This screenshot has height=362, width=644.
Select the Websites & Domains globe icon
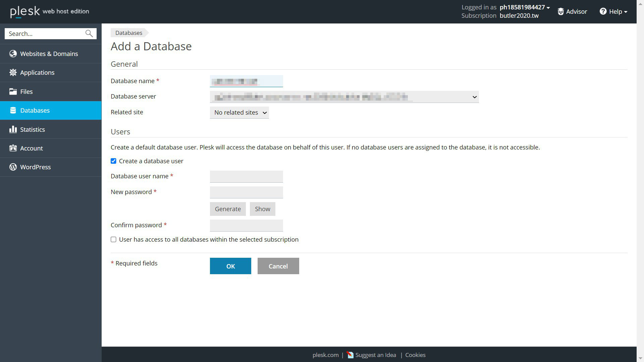pyautogui.click(x=13, y=54)
